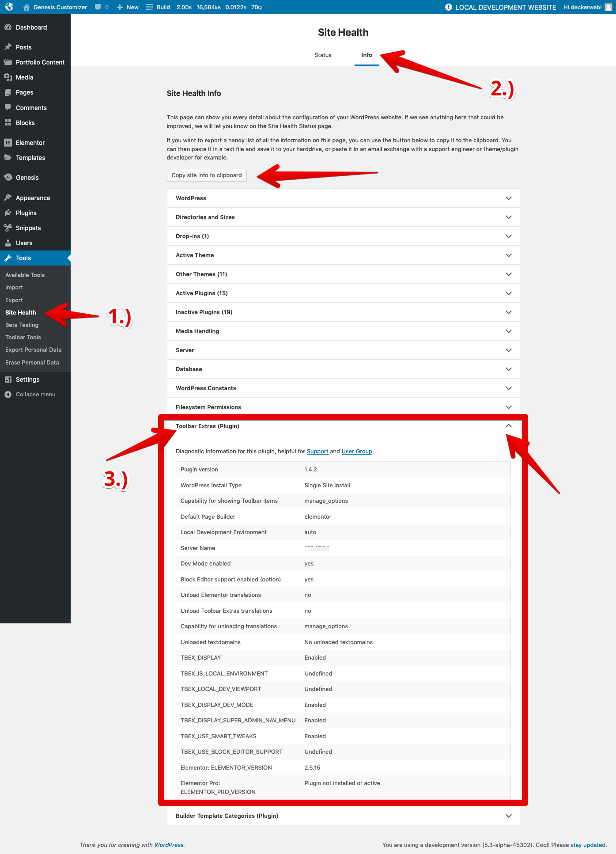Click the Tools wrench icon
The width and height of the screenshot is (616, 854).
point(8,258)
